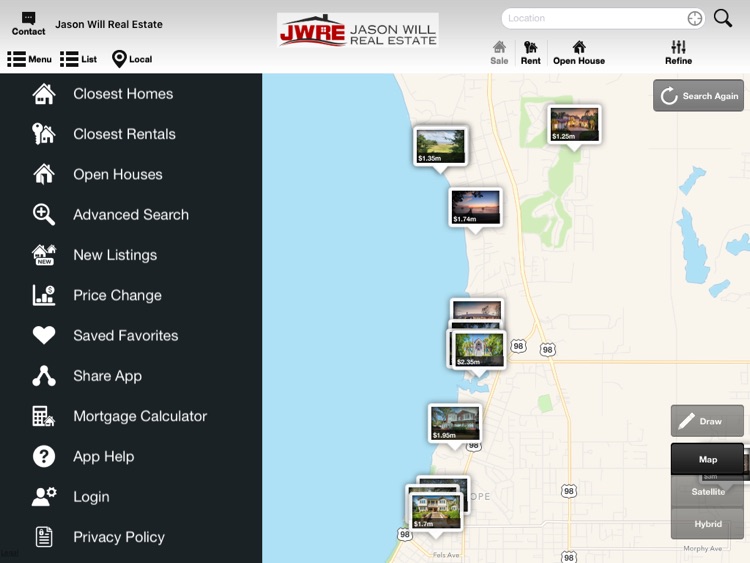Open the $1.35m listing thumbnail
The image size is (750, 563).
[441, 145]
